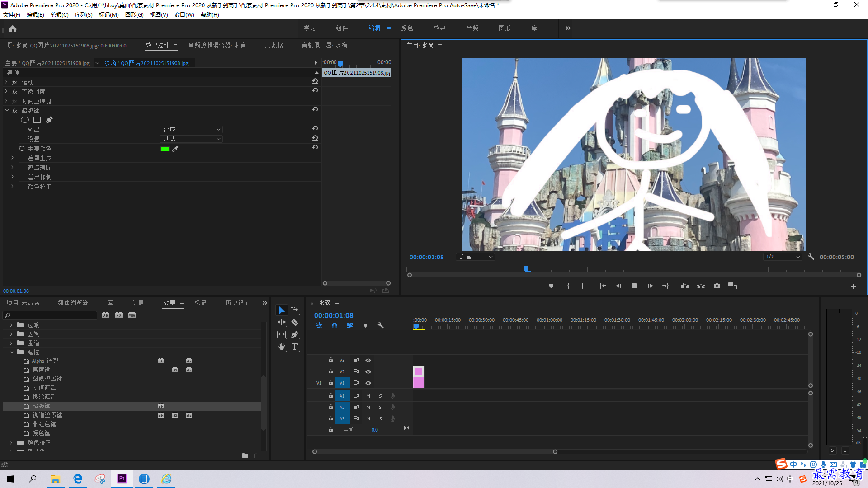Toggle V2 track output eye
868x488 pixels.
[x=368, y=371]
